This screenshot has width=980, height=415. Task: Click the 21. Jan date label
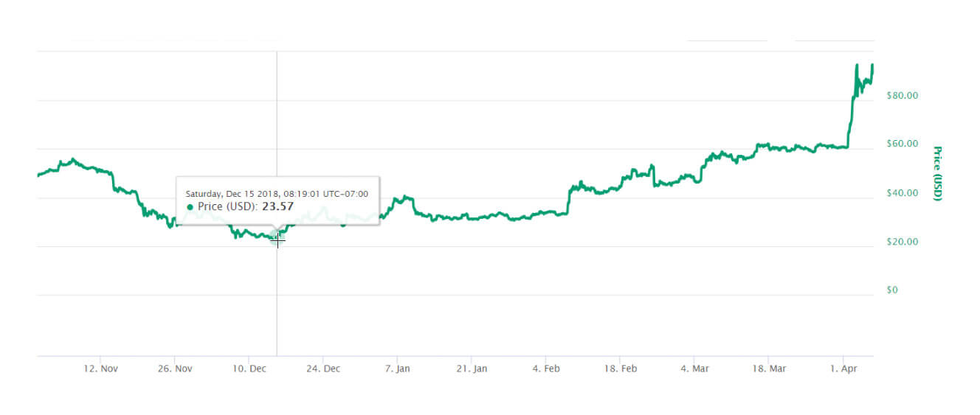(x=472, y=369)
